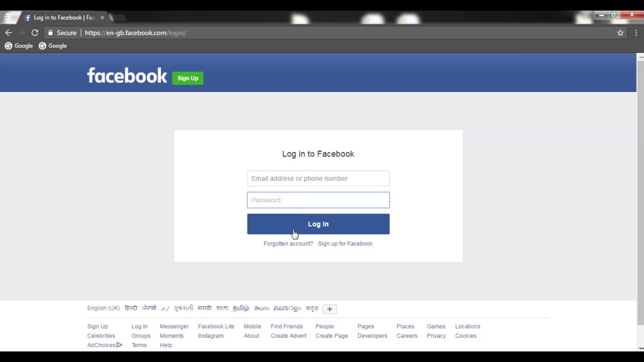Screen dimensions: 644x362
Task: Show more languages with plus button
Action: click(x=330, y=309)
